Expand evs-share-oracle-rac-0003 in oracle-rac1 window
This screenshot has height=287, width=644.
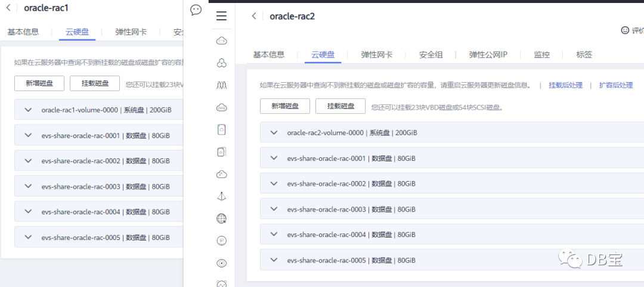click(29, 186)
